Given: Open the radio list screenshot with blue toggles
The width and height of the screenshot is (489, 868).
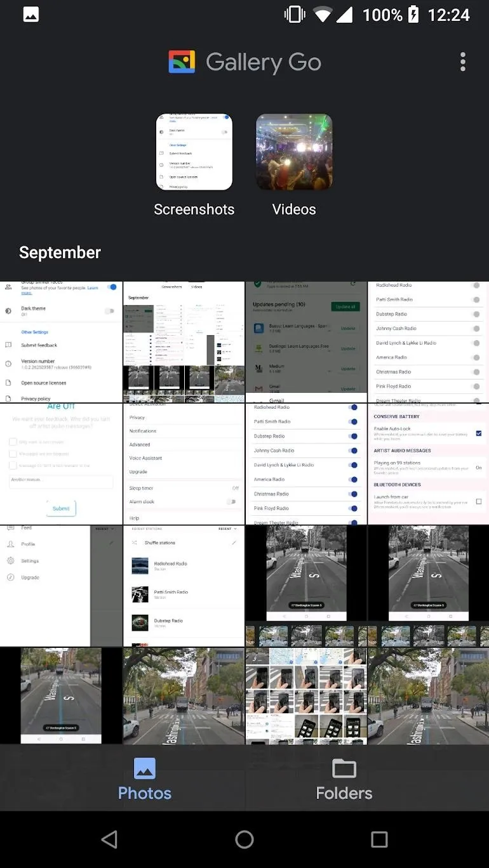Looking at the screenshot, I should coord(306,464).
